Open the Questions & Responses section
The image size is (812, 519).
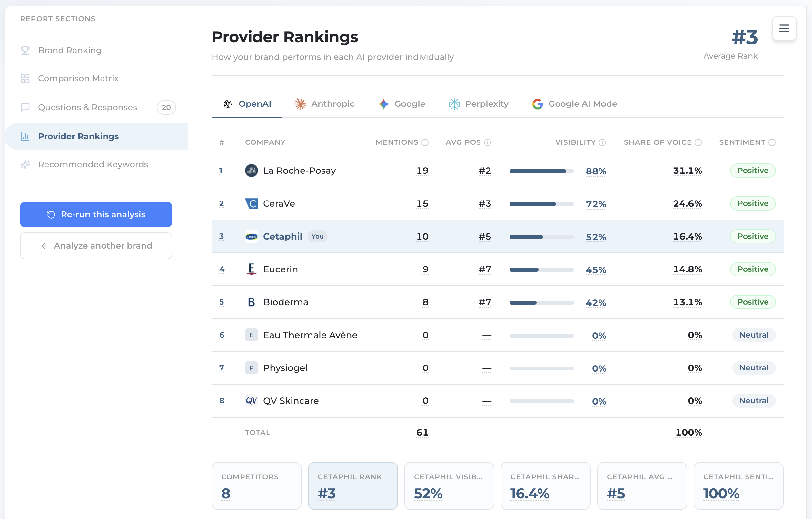click(96, 108)
